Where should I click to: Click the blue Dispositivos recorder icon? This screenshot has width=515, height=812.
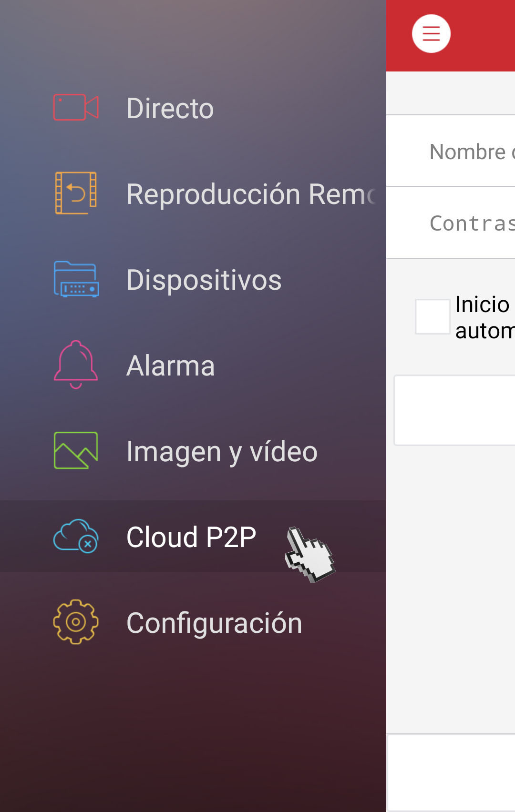coord(76,279)
